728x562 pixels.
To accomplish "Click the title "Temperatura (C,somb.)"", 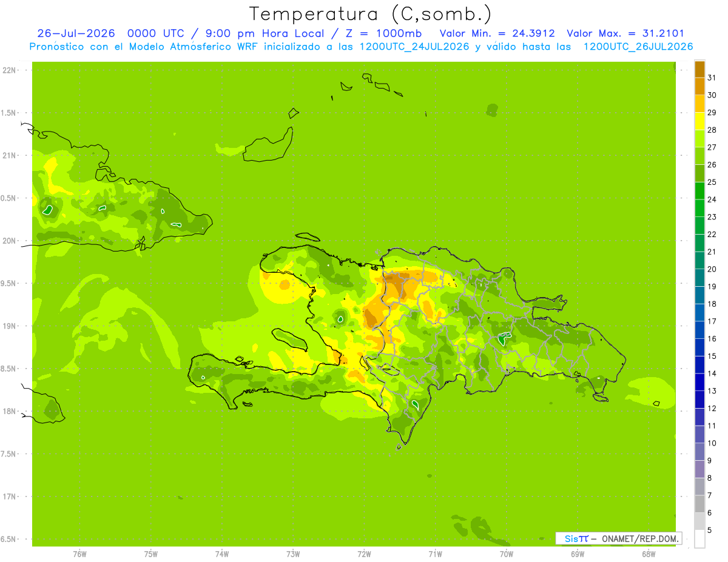I will tap(369, 14).
